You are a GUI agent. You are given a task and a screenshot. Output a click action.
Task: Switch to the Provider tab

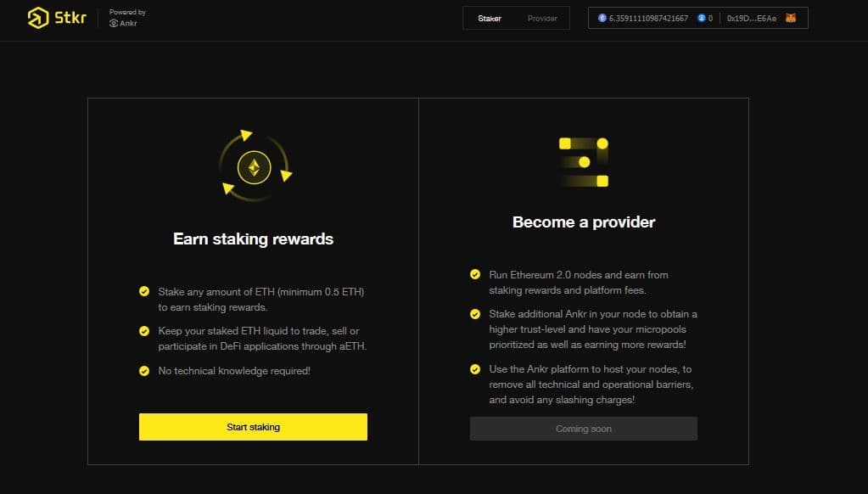click(x=542, y=18)
